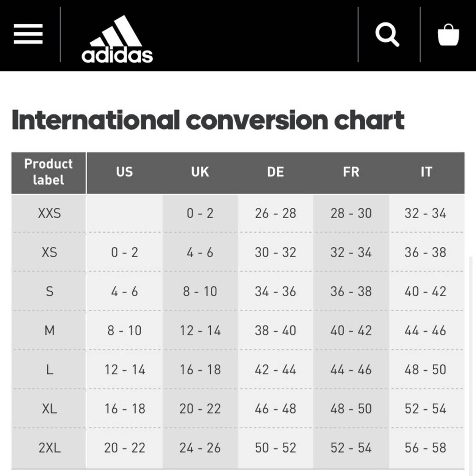Select the IT column header
Image resolution: width=476 pixels, height=476 pixels.
click(x=427, y=172)
